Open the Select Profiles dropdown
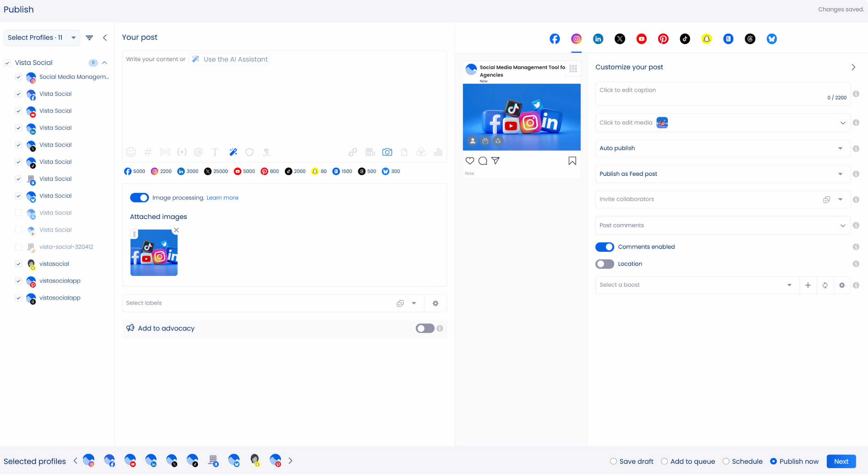The image size is (868, 475). click(42, 38)
